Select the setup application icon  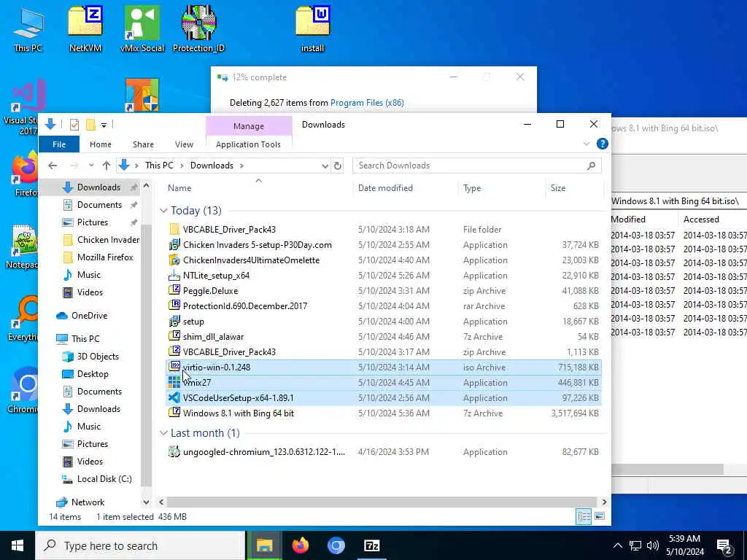174,322
